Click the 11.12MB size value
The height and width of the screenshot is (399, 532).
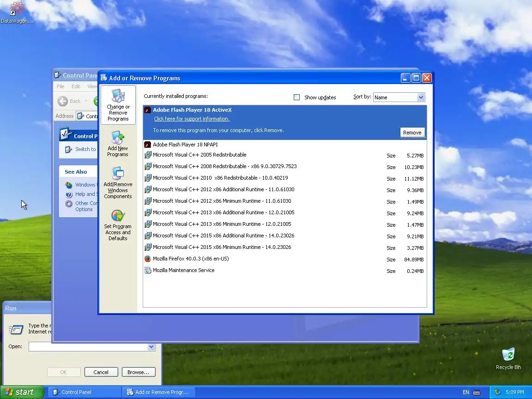point(414,179)
